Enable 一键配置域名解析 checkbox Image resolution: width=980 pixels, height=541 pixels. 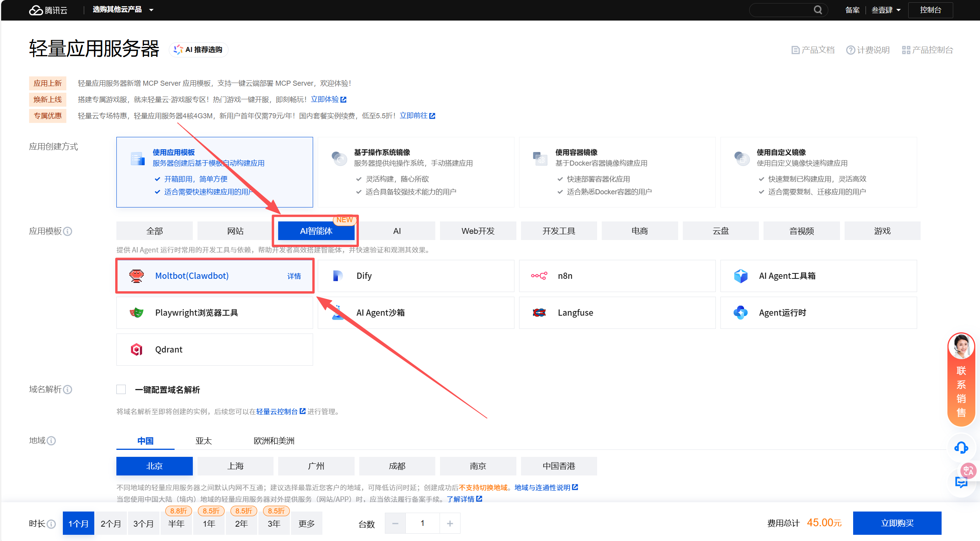(x=121, y=389)
